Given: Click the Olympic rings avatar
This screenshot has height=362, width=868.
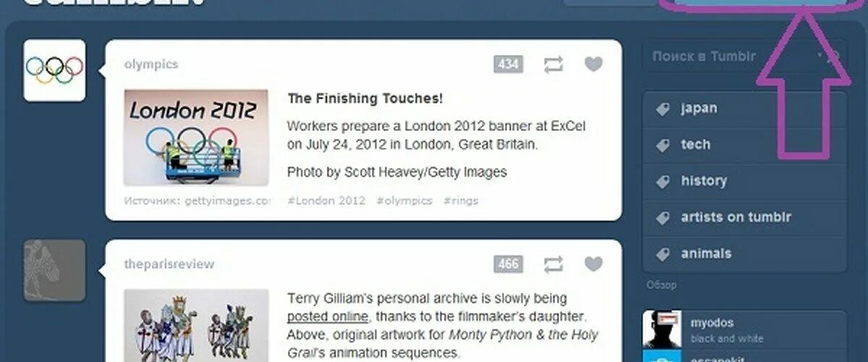Looking at the screenshot, I should click(x=55, y=70).
